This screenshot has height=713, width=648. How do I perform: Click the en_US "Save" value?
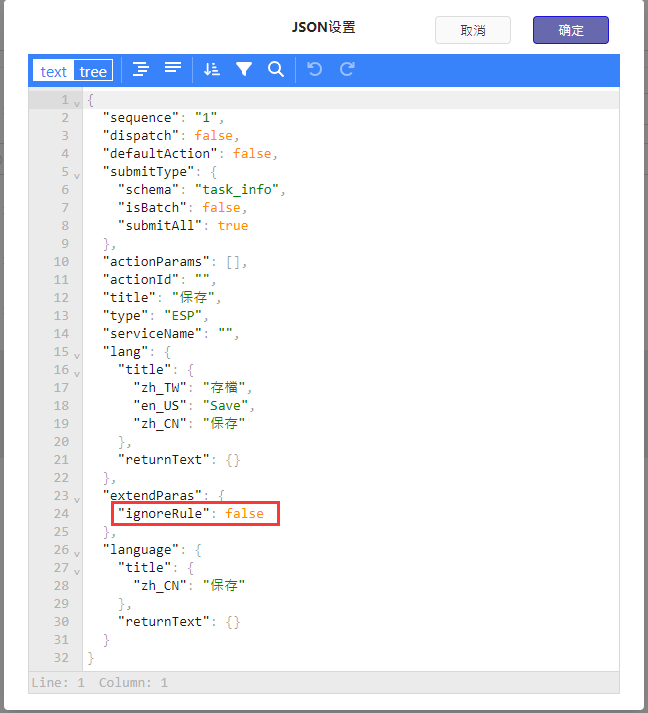pyautogui.click(x=225, y=406)
